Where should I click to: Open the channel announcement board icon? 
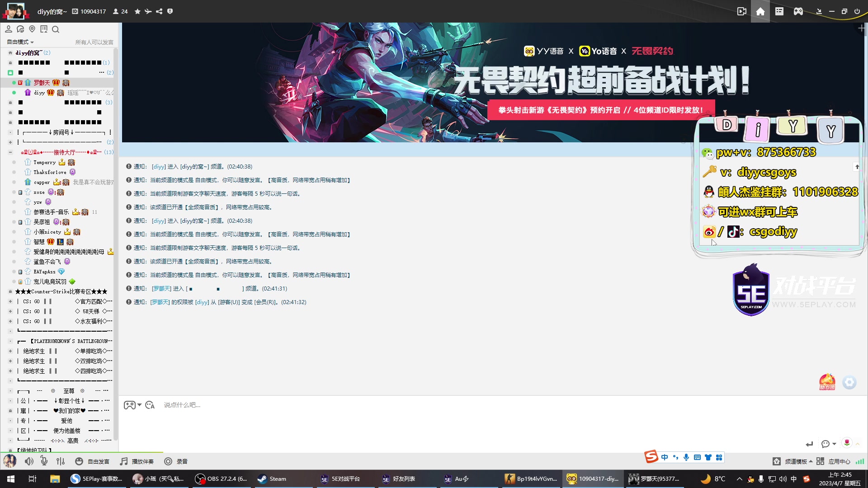coord(44,29)
